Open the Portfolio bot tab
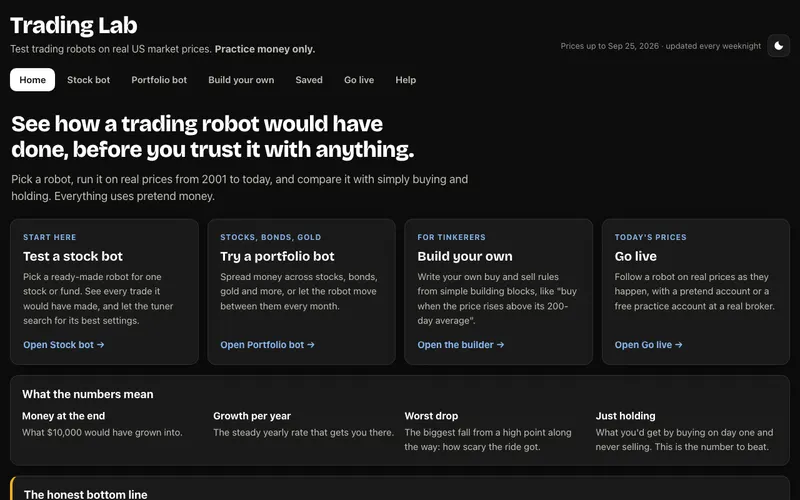The image size is (800, 500). (159, 80)
